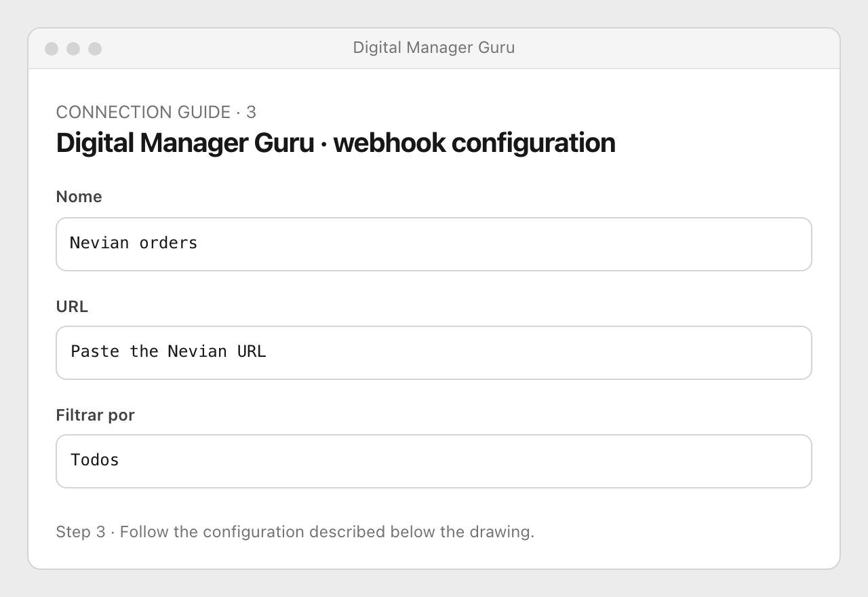Screen dimensions: 868x597
Task: Click the 'Digital Manager Guru' window title
Action: tap(434, 47)
